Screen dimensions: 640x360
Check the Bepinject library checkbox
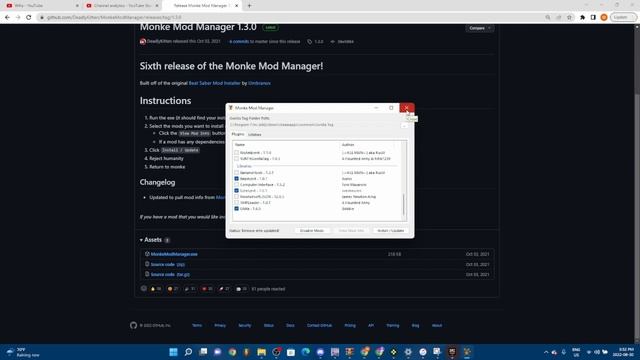point(236,178)
